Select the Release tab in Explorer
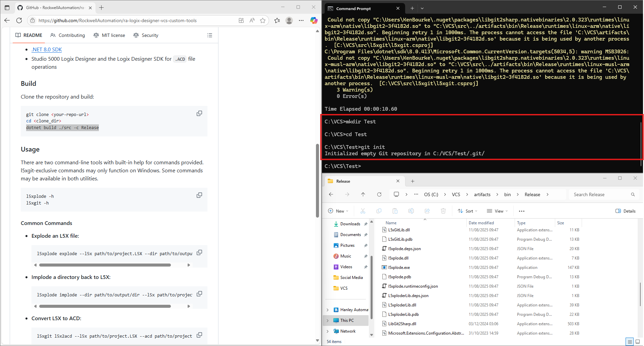Viewport: 644px width, 346px height. tap(364, 181)
